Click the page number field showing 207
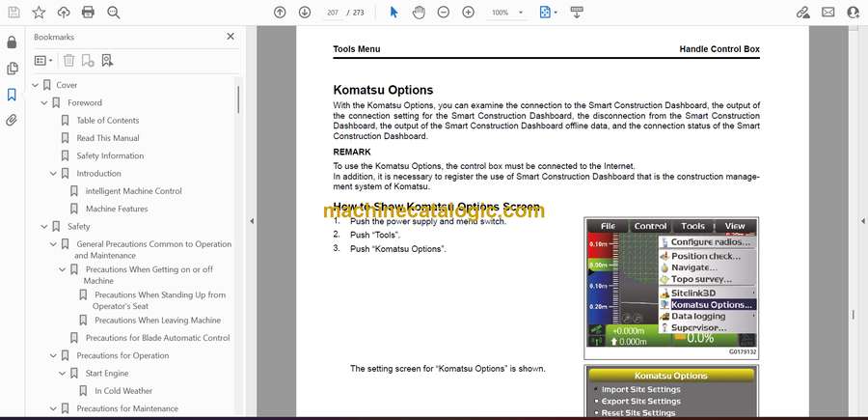868x420 pixels. coord(333,13)
